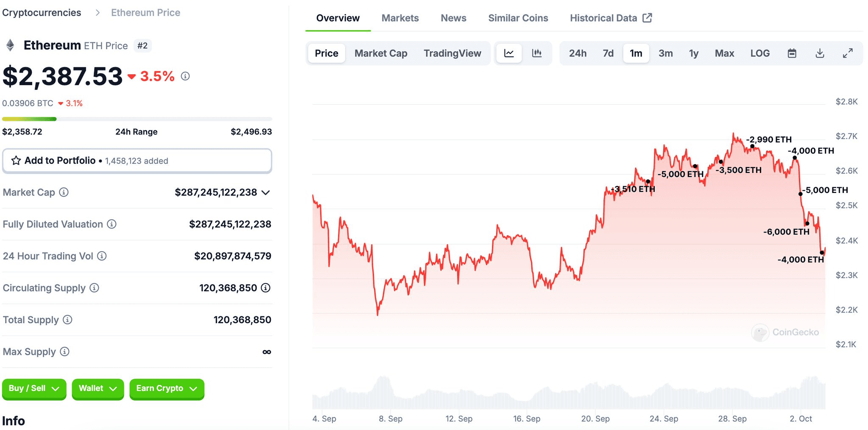
Task: Open the calendar date range picker
Action: click(x=792, y=53)
